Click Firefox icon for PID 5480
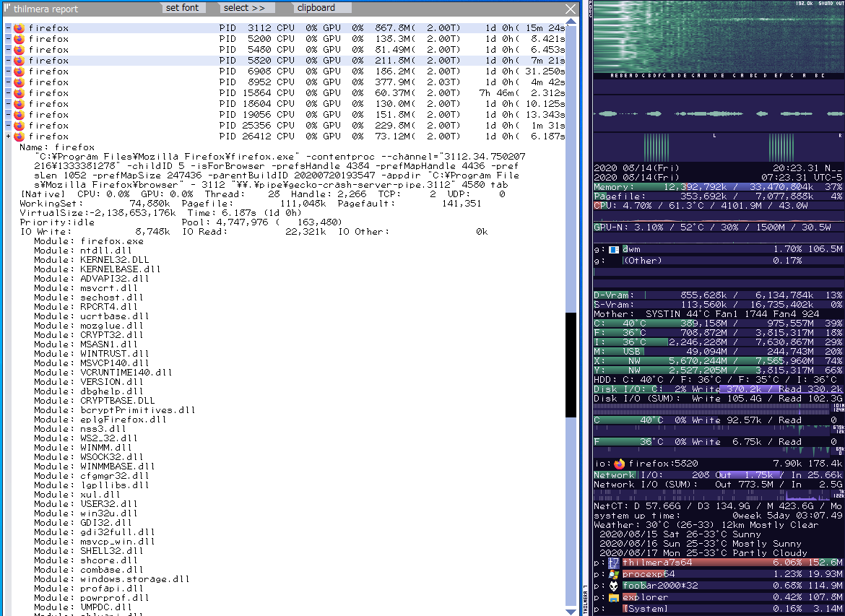Screen dimensions: 845x616 19,50
